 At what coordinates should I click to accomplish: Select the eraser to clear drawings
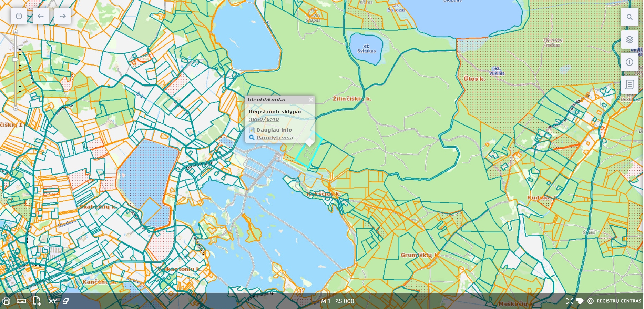(66, 301)
